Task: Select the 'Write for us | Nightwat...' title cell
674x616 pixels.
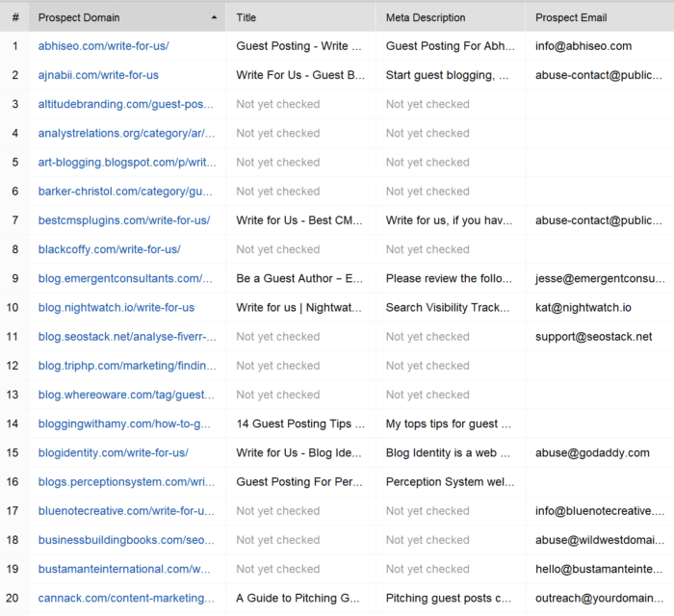Action: [298, 308]
